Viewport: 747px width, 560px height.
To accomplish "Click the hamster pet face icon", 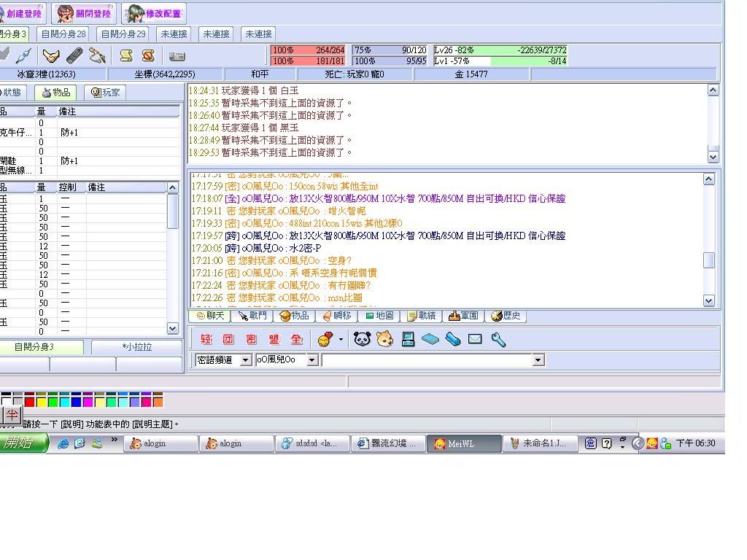I will coord(385,339).
